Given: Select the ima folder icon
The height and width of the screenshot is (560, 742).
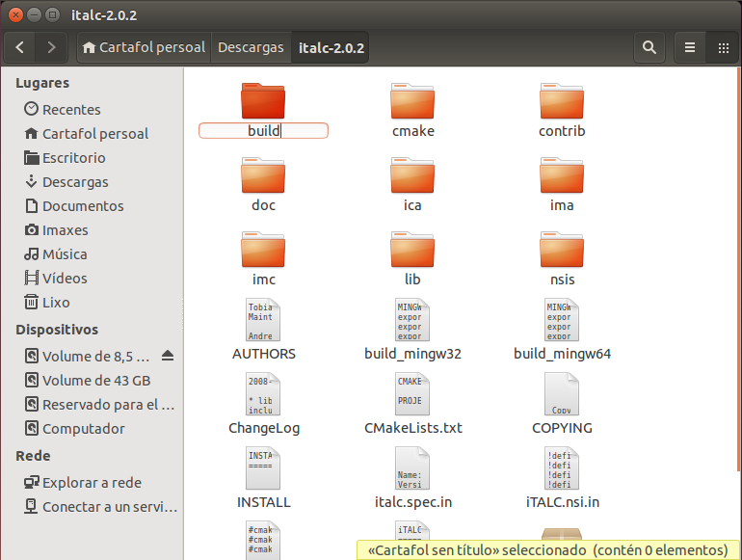Looking at the screenshot, I should (562, 174).
